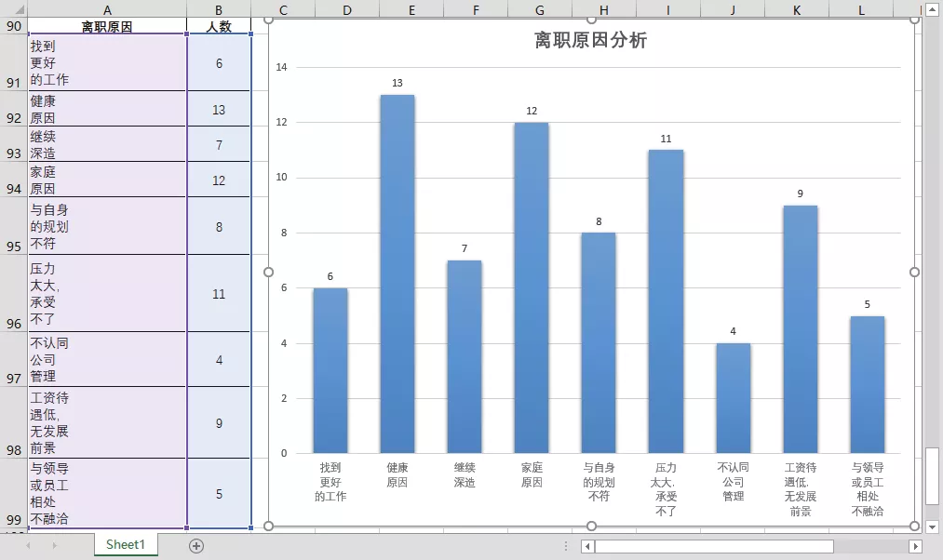The image size is (943, 560).
Task: Go to next sheet with the right arrow
Action: (54, 545)
